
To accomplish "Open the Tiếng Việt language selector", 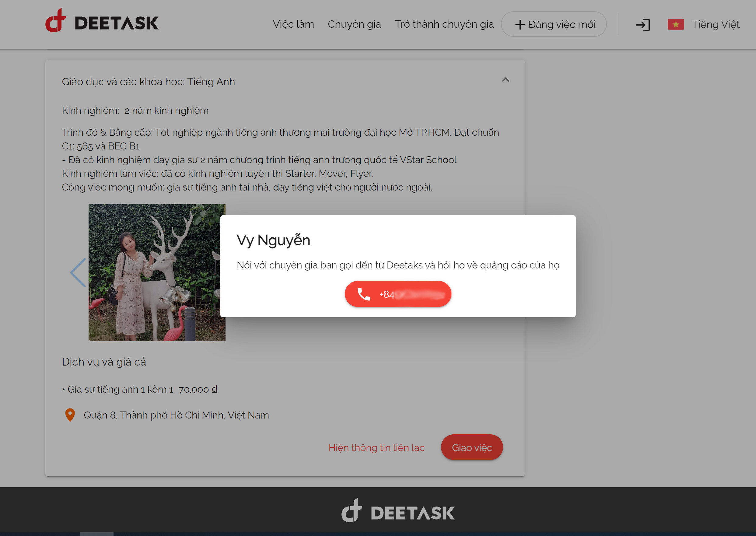I will tap(715, 24).
